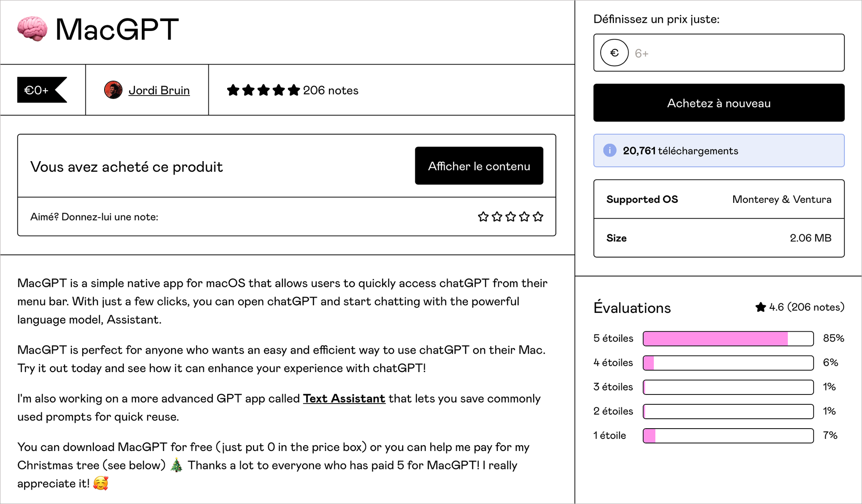
Task: Click the 85% value
Action: (833, 338)
